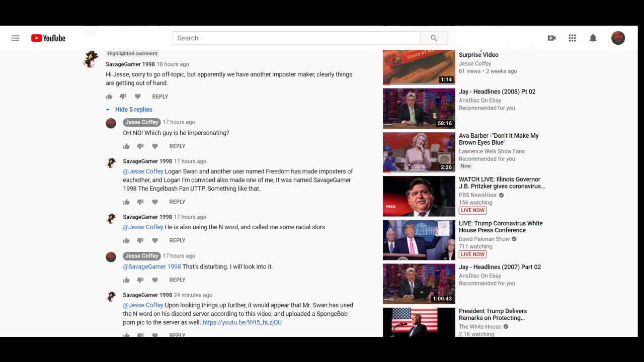Open the hamburger guide menu
This screenshot has width=644, height=362.
point(16,38)
